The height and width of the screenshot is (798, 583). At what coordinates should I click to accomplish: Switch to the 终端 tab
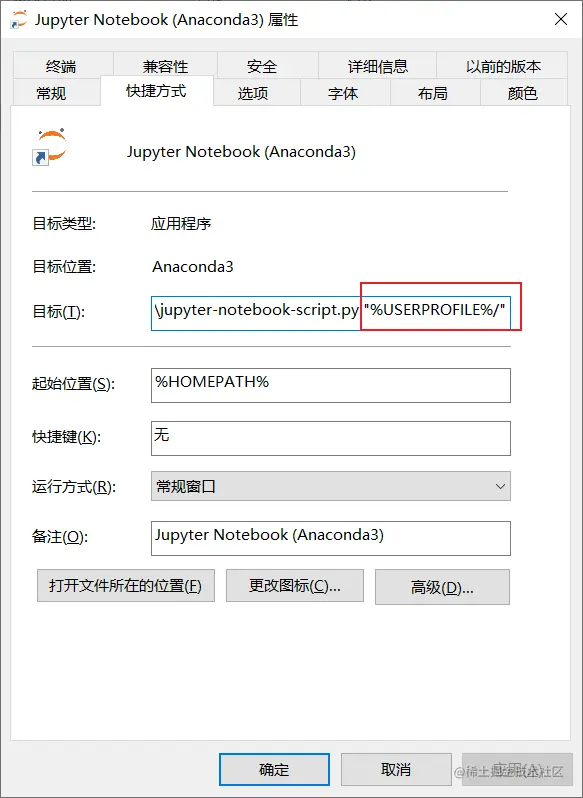(x=61, y=66)
